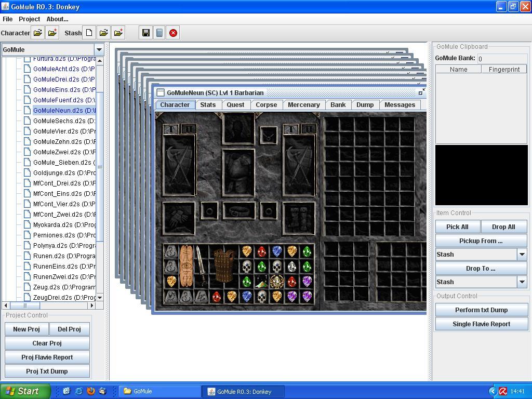The height and width of the screenshot is (399, 532).
Task: Click the body armor equipment slot
Action: (238, 172)
